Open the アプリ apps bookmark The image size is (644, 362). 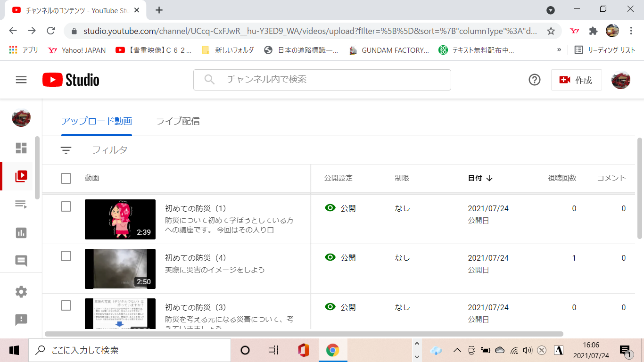coord(24,50)
